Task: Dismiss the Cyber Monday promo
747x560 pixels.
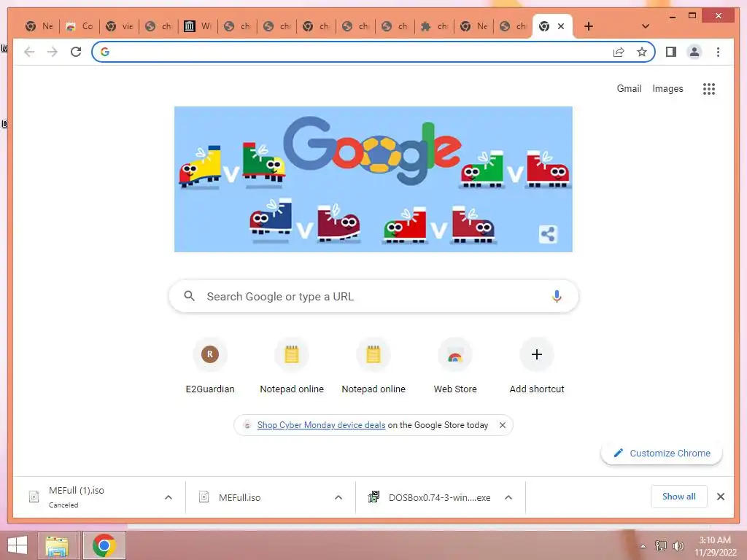Action: pos(502,425)
